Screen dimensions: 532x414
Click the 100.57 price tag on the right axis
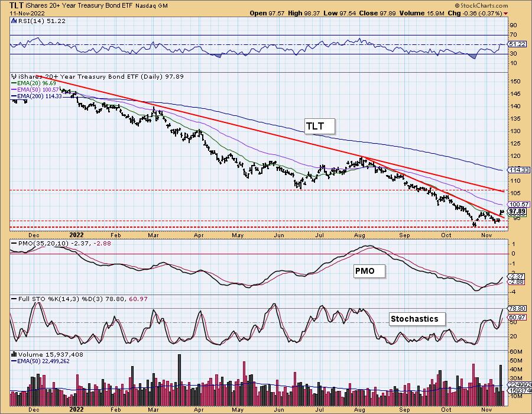pyautogui.click(x=518, y=204)
